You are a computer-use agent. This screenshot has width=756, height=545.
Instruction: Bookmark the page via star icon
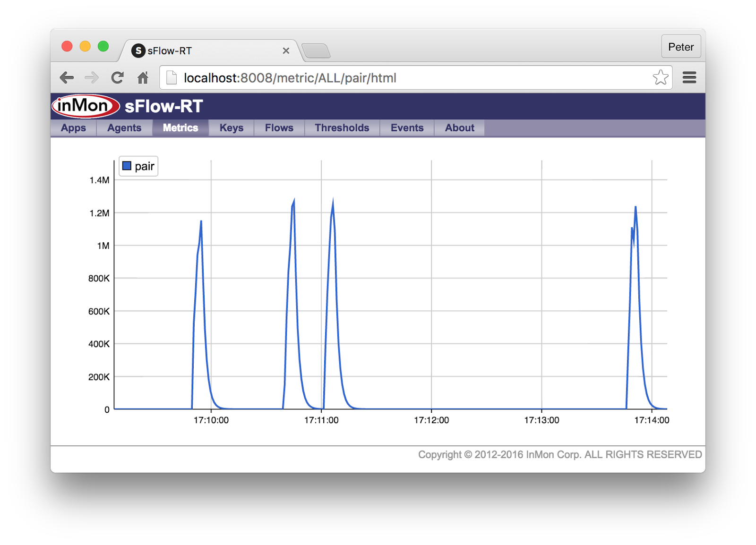(660, 77)
